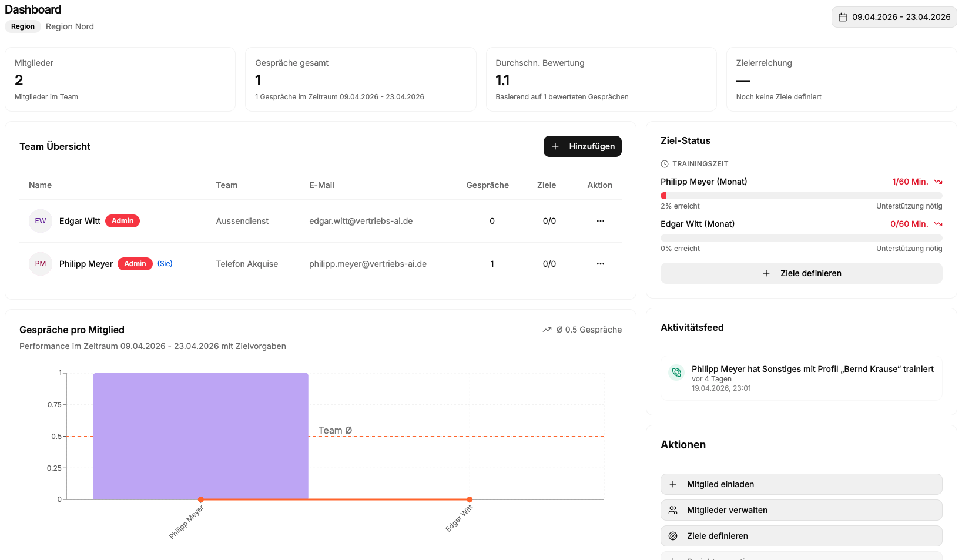This screenshot has width=962, height=560.
Task: Click the phone icon in the Aktivitätsfeed entry
Action: pyautogui.click(x=676, y=373)
